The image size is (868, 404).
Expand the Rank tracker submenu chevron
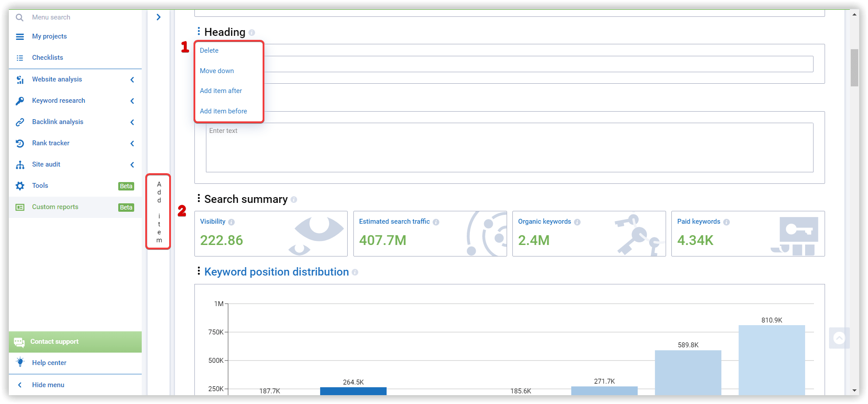coord(132,144)
